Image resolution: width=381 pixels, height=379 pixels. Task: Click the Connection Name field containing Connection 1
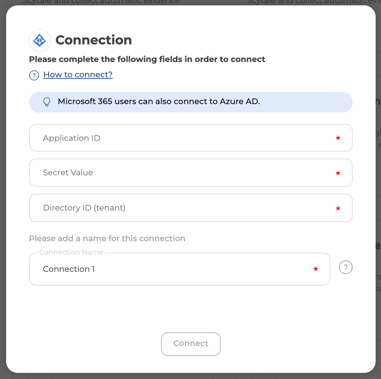pyautogui.click(x=180, y=269)
